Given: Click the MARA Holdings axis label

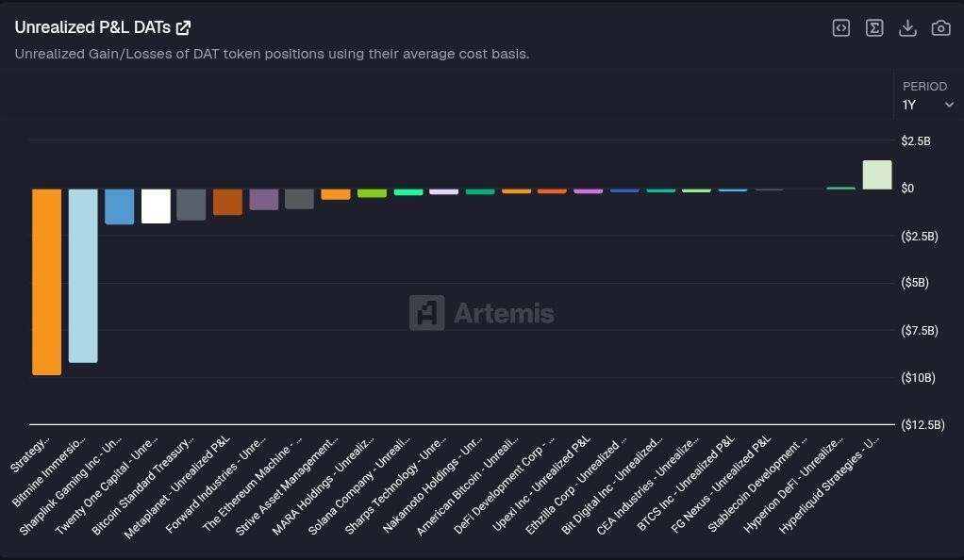Looking at the screenshot, I should tap(324, 485).
